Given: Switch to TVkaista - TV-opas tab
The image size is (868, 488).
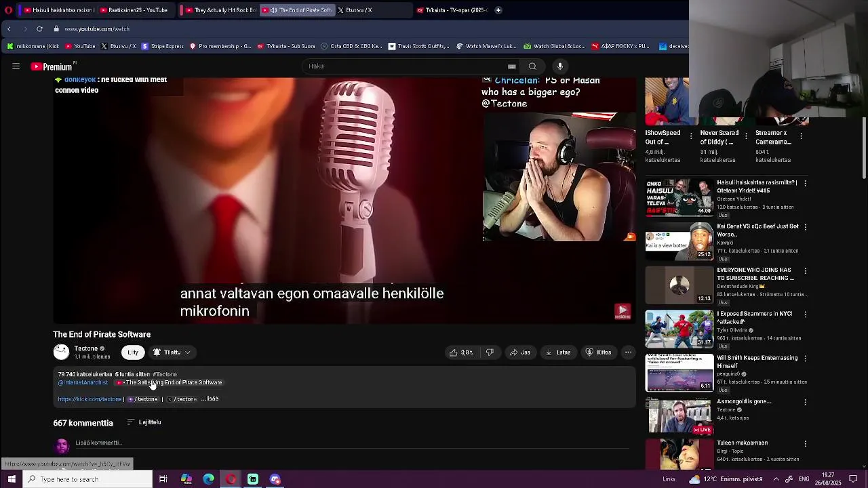Looking at the screenshot, I should point(452,10).
